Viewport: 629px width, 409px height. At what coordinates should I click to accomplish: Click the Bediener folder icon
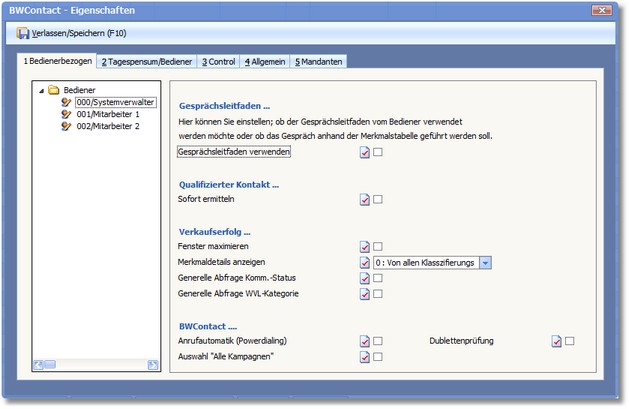pyautogui.click(x=54, y=90)
